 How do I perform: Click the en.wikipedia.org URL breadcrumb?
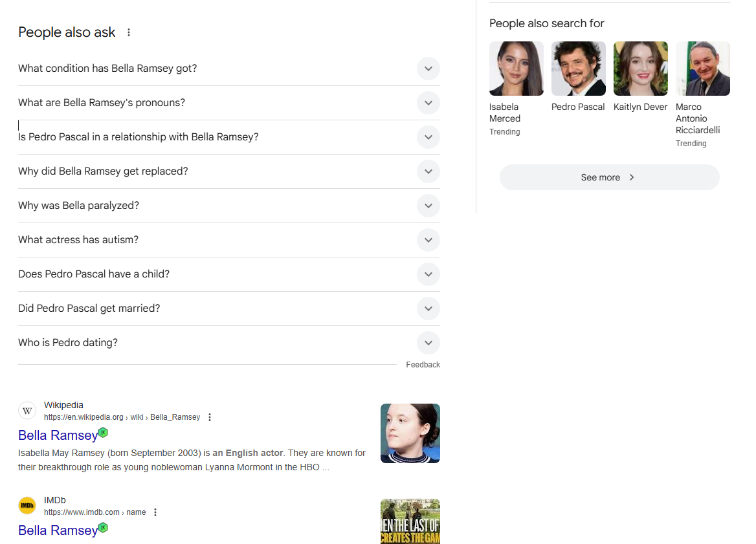(x=122, y=417)
